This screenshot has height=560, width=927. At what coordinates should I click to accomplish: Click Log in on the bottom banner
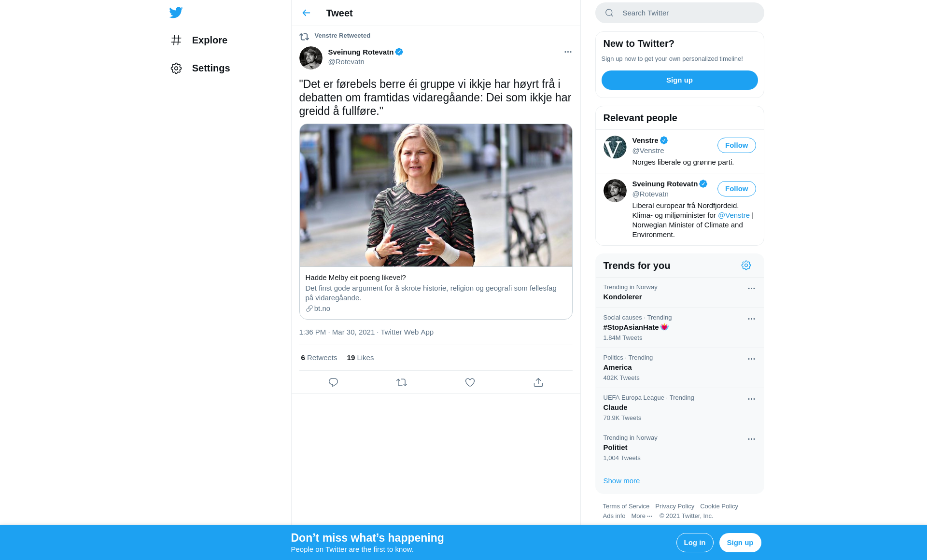point(694,543)
